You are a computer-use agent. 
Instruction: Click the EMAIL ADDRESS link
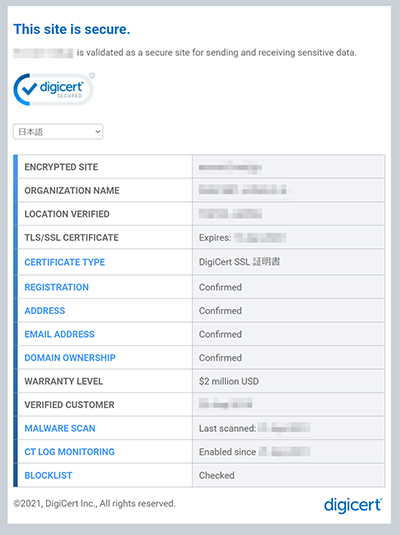[59, 334]
